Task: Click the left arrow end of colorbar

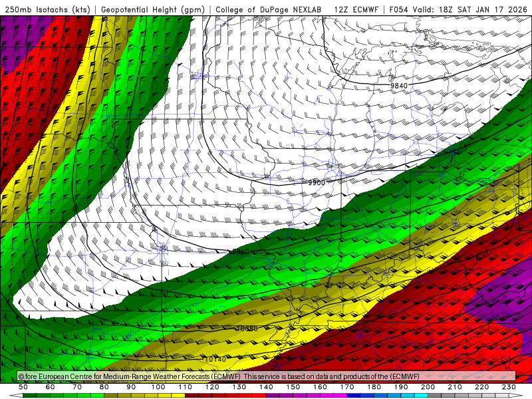Action: [15, 396]
